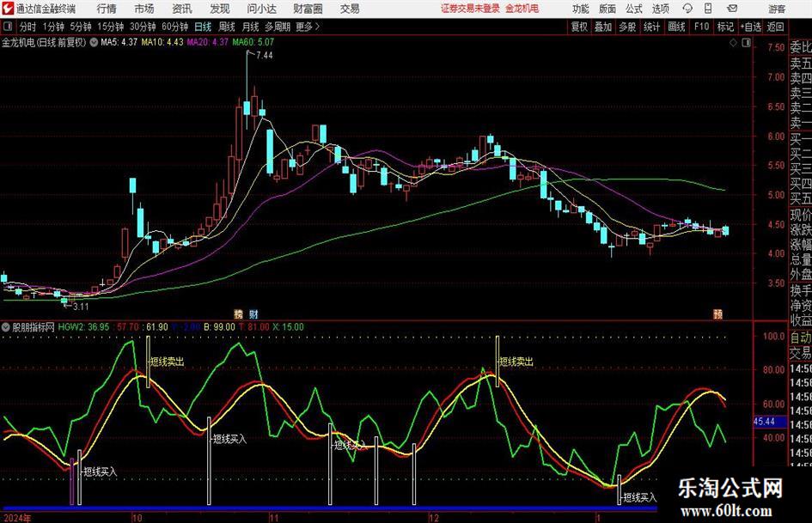
Task: Click the +自选 add to watchlist button
Action: [750, 27]
